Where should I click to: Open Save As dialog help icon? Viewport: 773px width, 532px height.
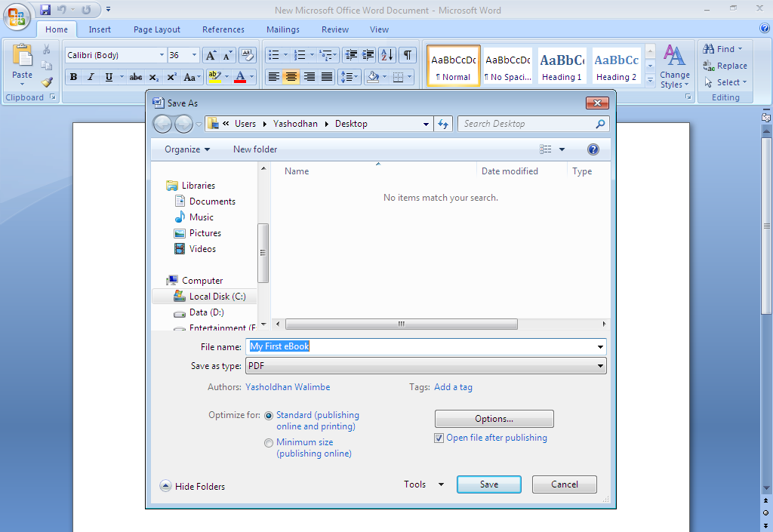tap(593, 149)
